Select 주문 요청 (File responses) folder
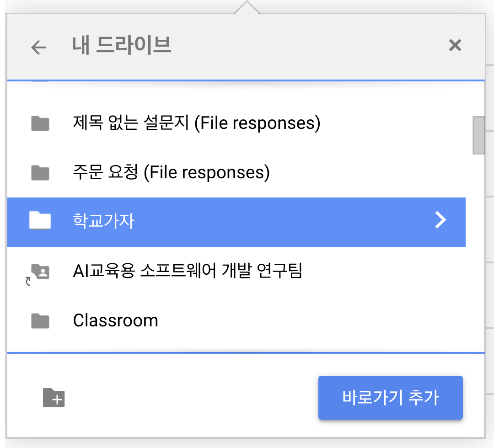 tap(236, 172)
